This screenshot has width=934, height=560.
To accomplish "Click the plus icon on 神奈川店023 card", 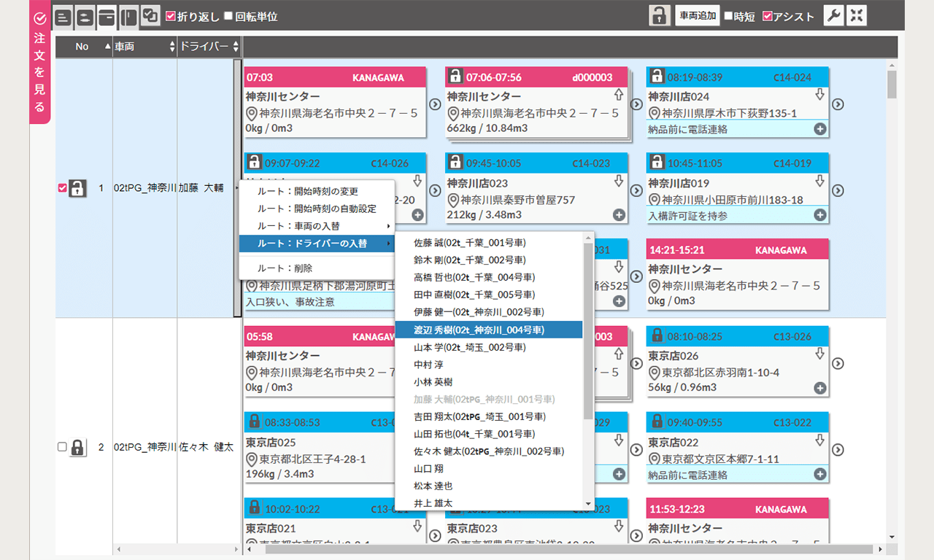I will pyautogui.click(x=619, y=215).
